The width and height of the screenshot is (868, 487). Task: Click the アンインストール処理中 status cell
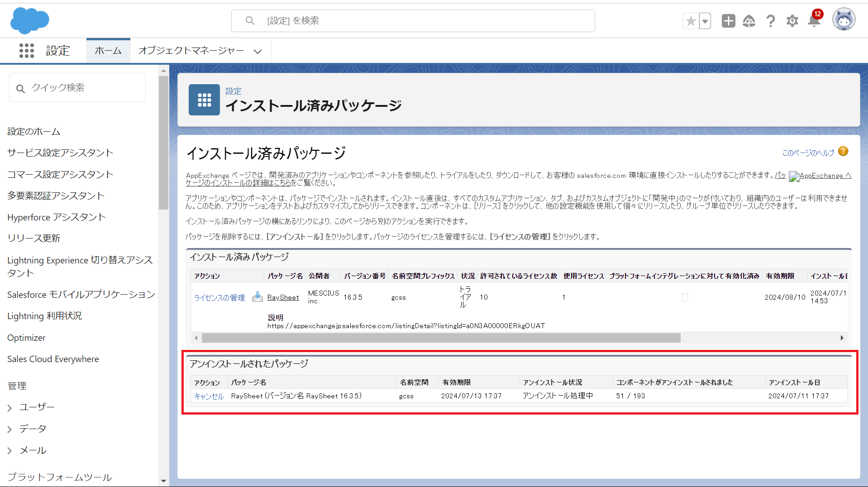point(558,396)
